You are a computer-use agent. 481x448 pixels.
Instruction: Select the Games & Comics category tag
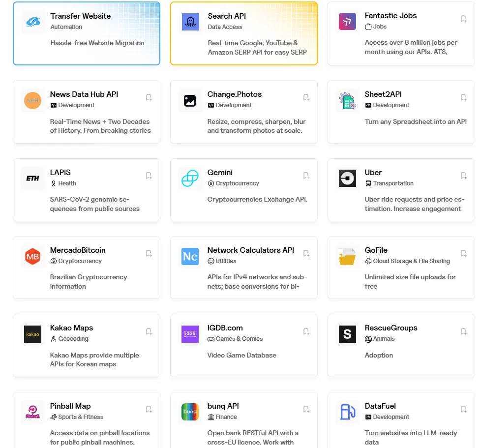pyautogui.click(x=235, y=339)
